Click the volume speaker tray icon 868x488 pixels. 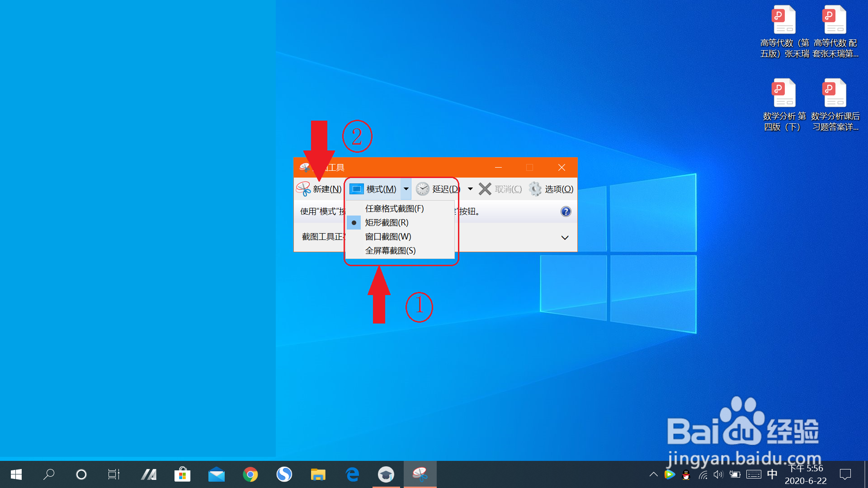[718, 474]
